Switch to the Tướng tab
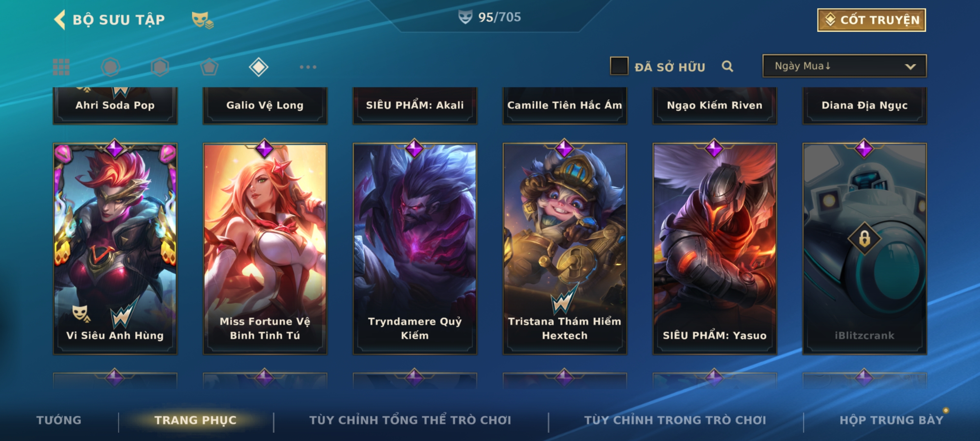The width and height of the screenshot is (980, 441). (x=59, y=420)
